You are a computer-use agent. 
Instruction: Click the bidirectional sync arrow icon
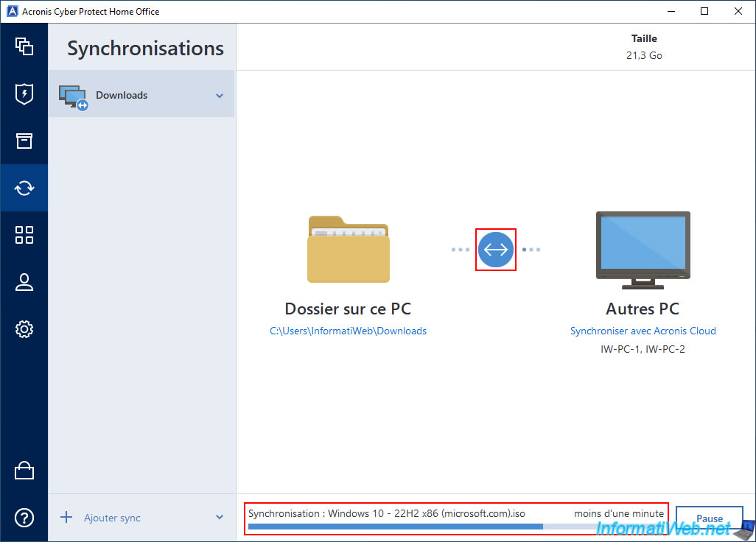(495, 250)
